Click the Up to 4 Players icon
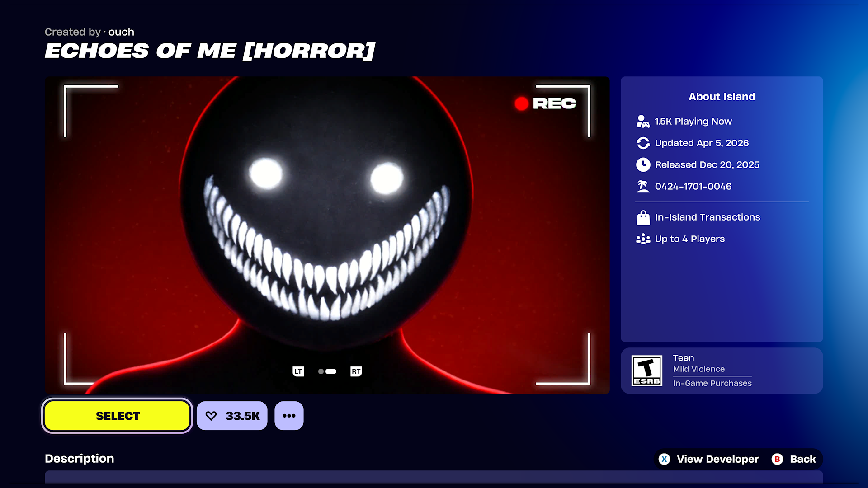 [643, 239]
